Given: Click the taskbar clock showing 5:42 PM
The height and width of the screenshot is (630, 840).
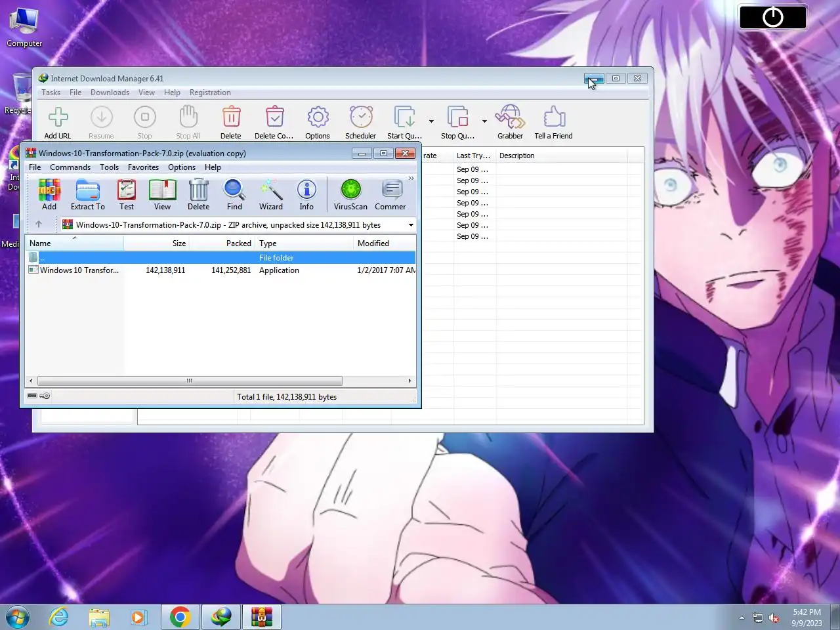Looking at the screenshot, I should [x=807, y=618].
